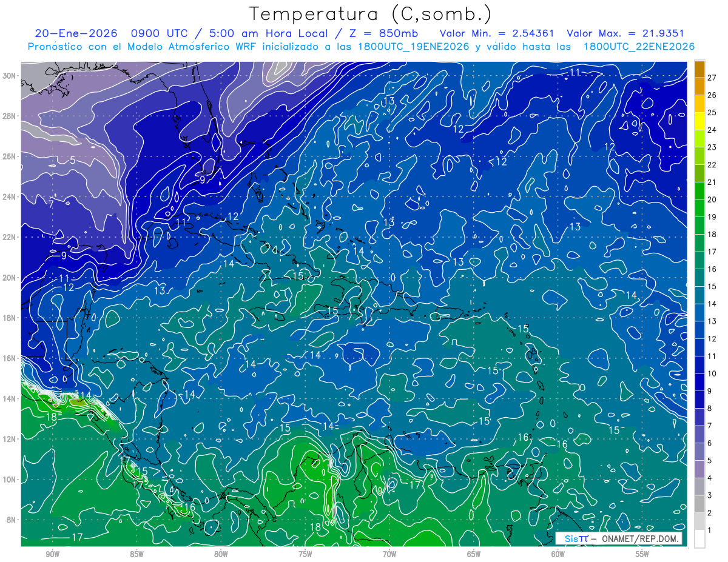This screenshot has height=562, width=728.
Task: Click the '16N' latitude axis label
Action: tap(8, 358)
